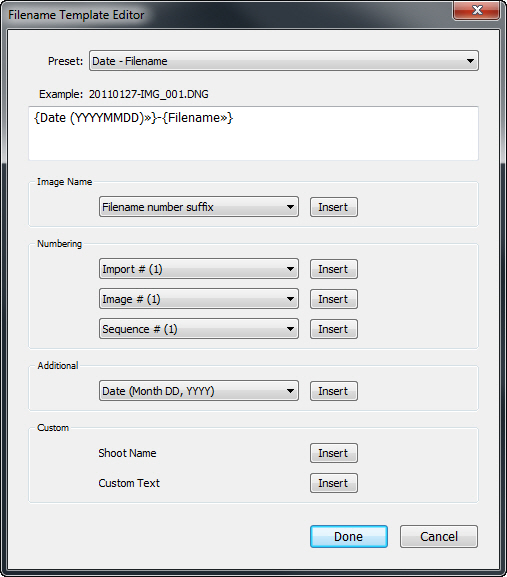Click the Preset dropdown arrow
This screenshot has height=577, width=507.
[x=470, y=61]
